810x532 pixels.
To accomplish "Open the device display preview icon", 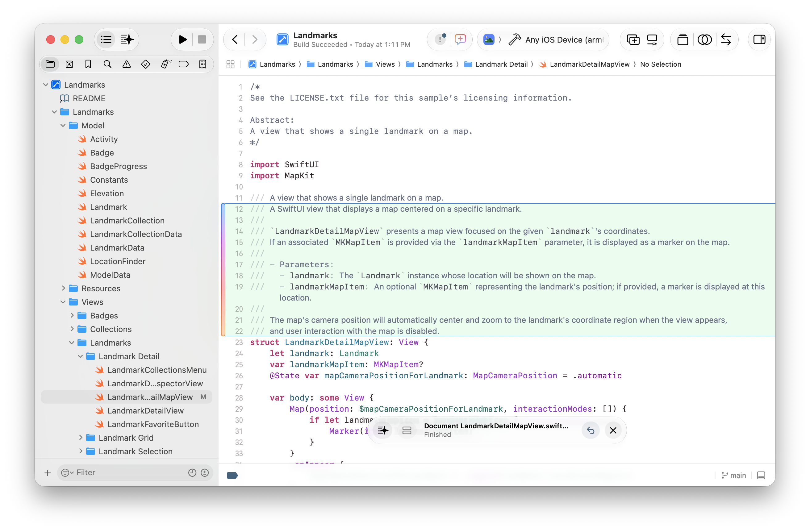I will [x=652, y=40].
